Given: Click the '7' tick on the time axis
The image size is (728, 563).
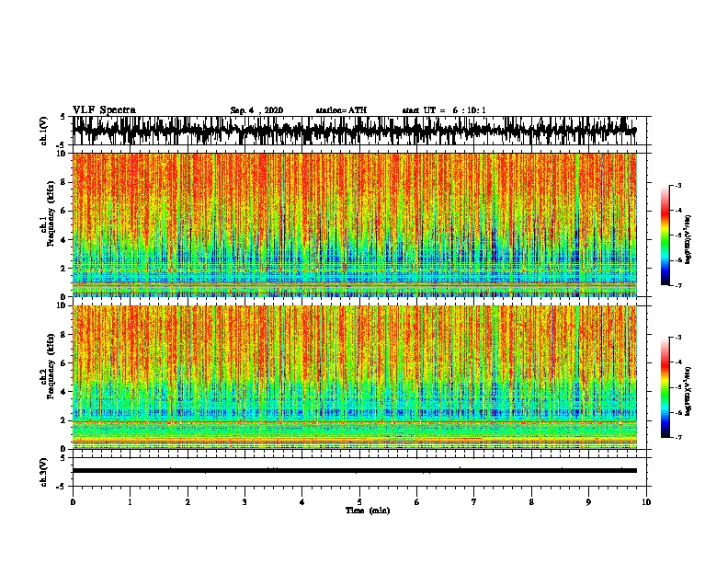Looking at the screenshot, I should [474, 502].
